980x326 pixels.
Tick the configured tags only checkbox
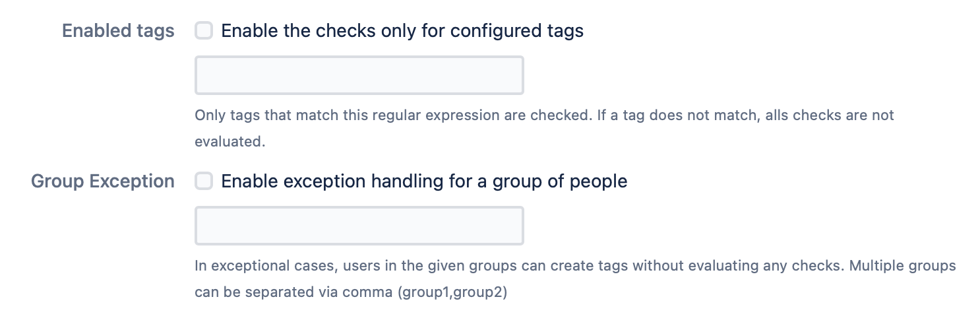tap(204, 30)
